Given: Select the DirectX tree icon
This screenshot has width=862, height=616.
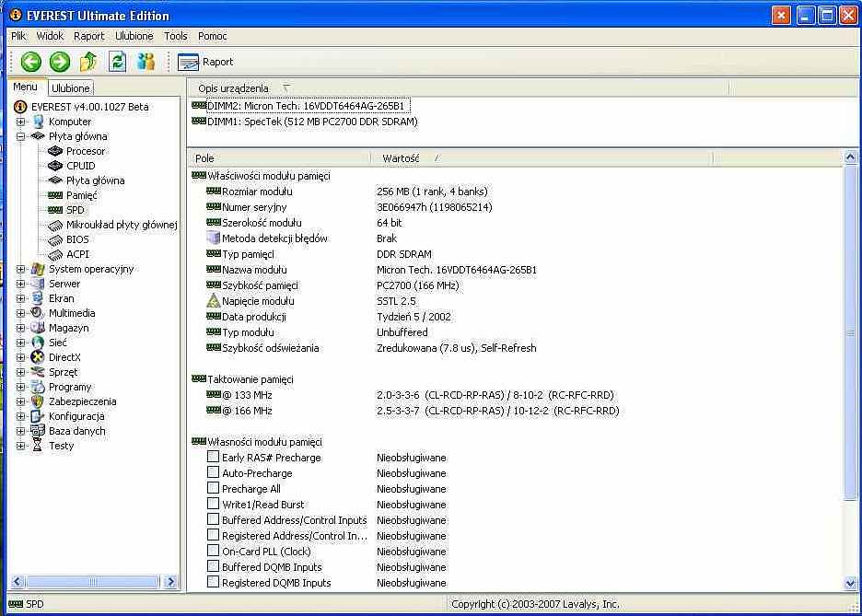Looking at the screenshot, I should pos(38,357).
